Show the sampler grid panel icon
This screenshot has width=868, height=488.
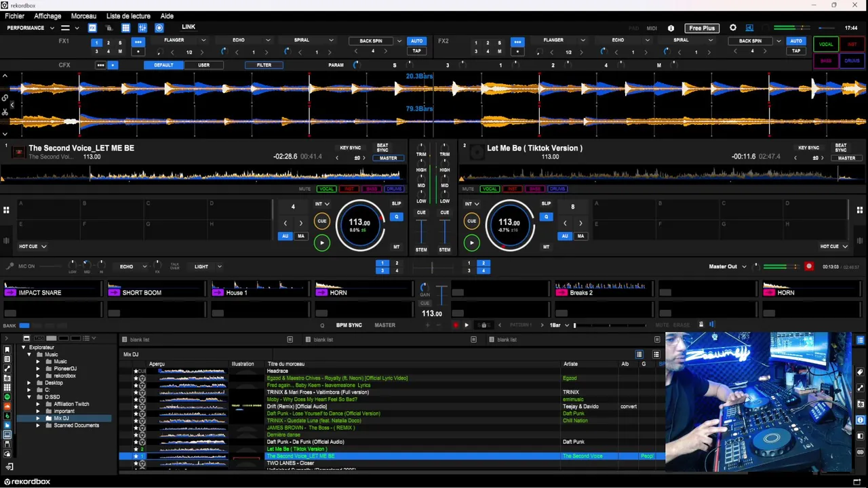point(125,28)
